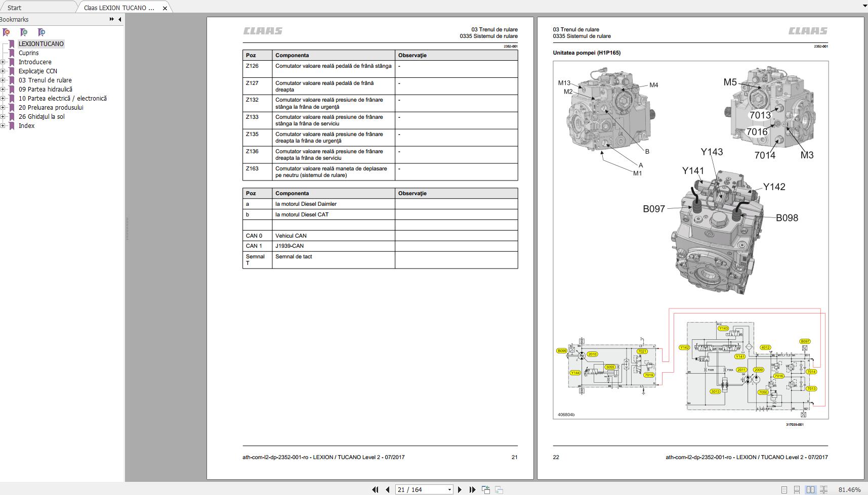Expand the 09 Partea hidraulică bookmark

(3, 89)
